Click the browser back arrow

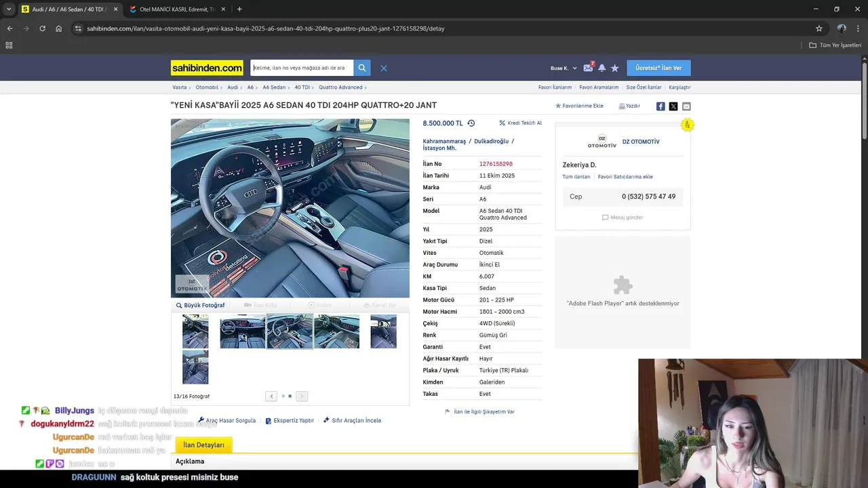[10, 28]
